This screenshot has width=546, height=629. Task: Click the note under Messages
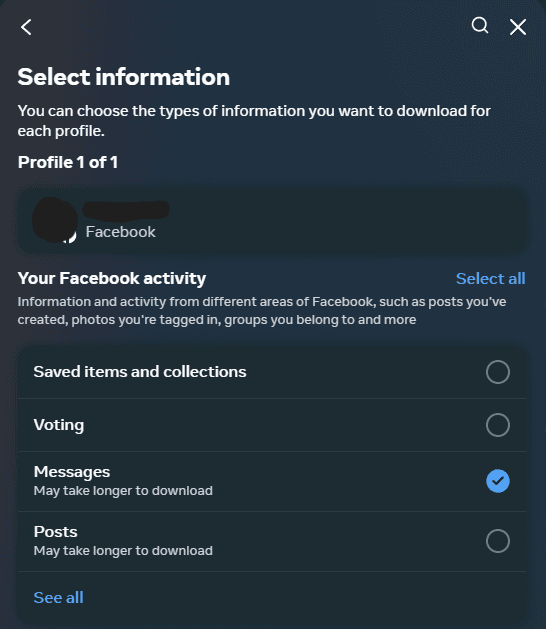tap(123, 491)
